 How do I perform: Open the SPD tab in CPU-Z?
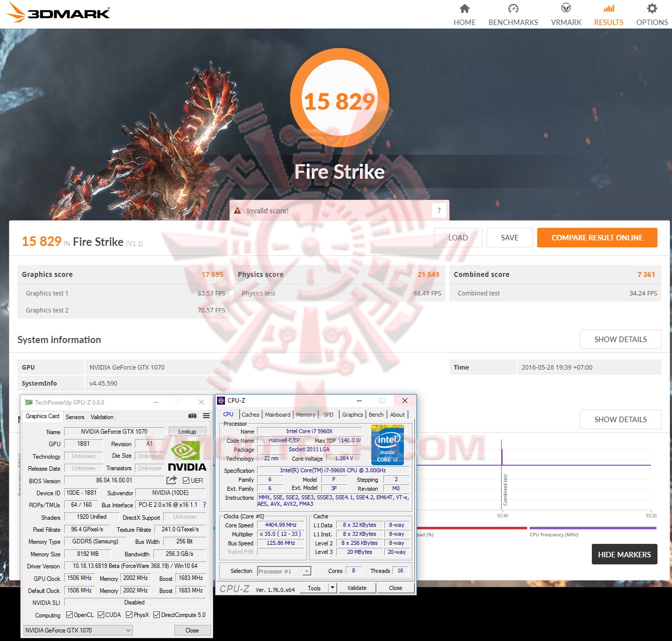click(329, 415)
